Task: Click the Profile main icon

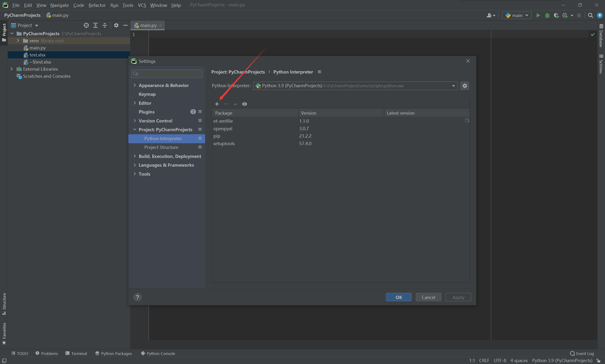Action: (565, 15)
